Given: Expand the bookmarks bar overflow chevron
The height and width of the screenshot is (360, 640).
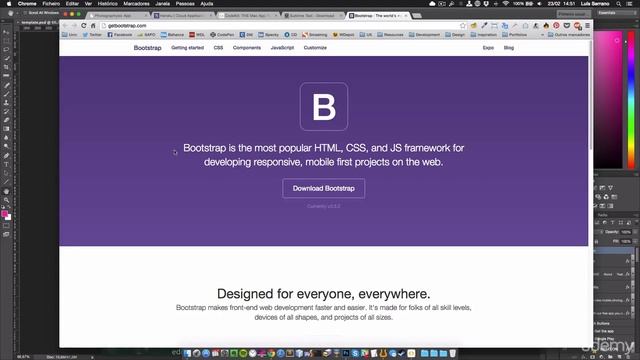Looking at the screenshot, I should (x=542, y=35).
